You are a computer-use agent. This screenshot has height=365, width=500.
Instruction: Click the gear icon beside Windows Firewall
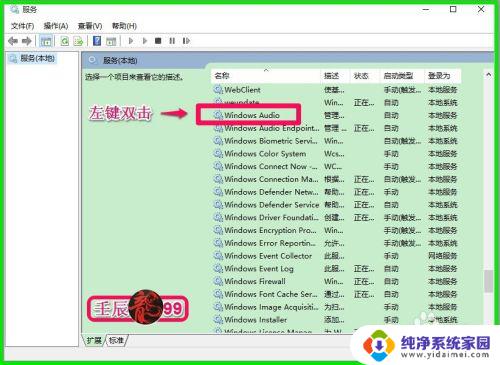coord(218,281)
